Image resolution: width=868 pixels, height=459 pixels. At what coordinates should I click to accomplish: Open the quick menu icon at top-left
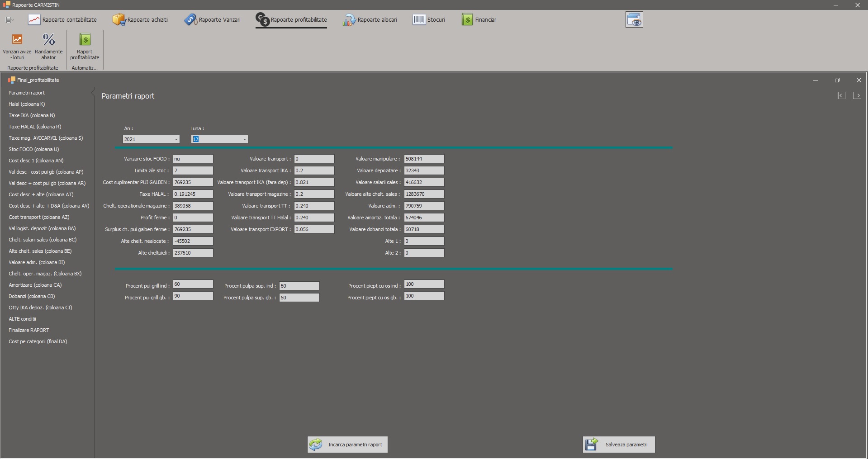click(8, 20)
